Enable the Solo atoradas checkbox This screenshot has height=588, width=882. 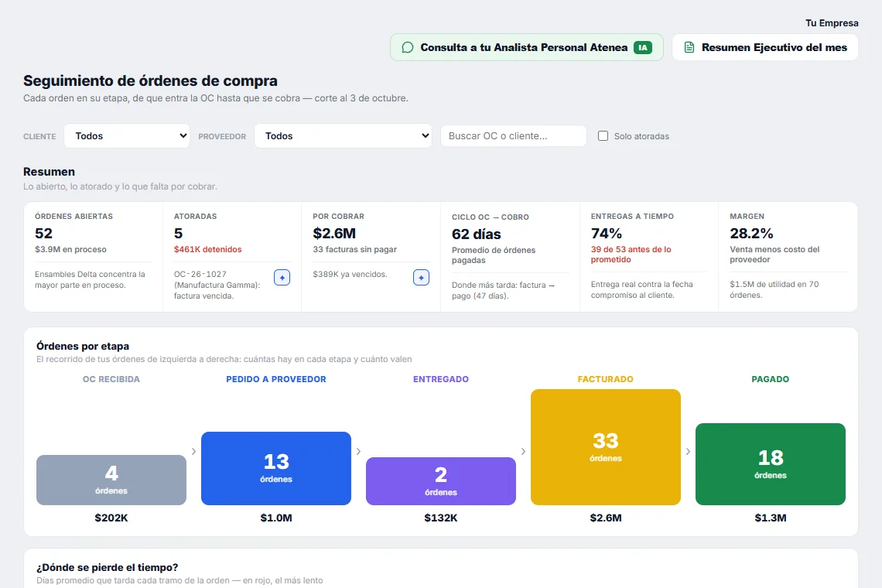pos(603,135)
